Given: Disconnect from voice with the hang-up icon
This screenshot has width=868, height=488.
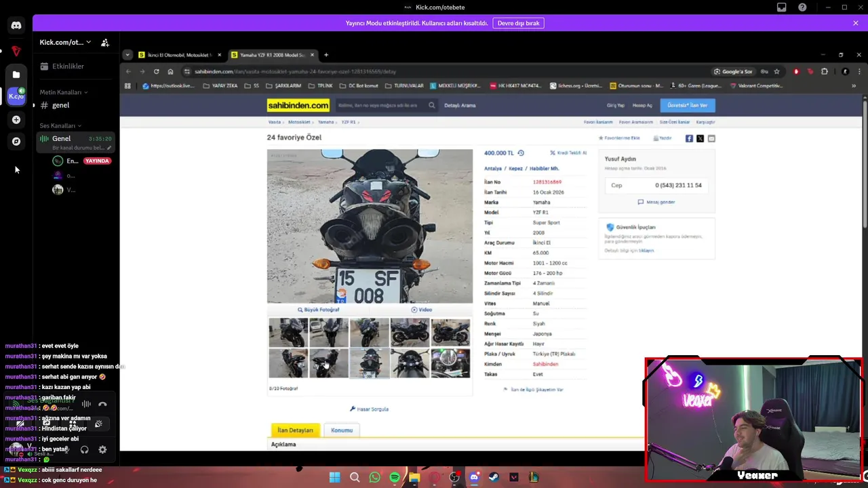Looking at the screenshot, I should (102, 405).
